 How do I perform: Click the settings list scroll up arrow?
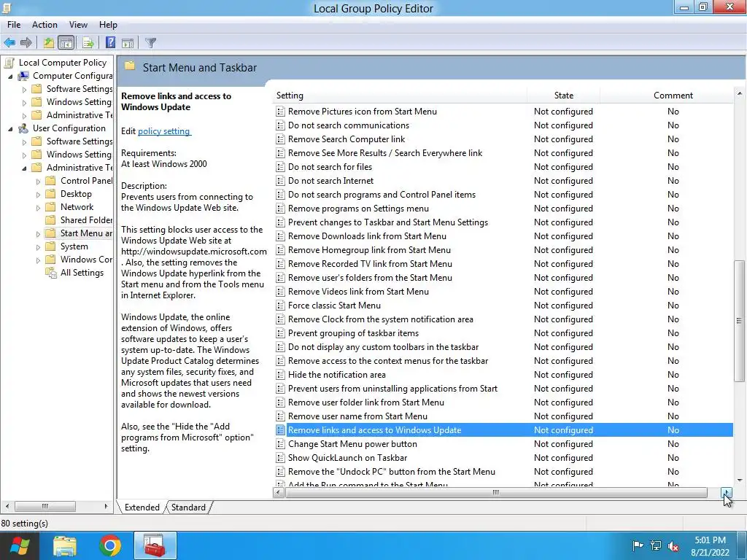739,94
